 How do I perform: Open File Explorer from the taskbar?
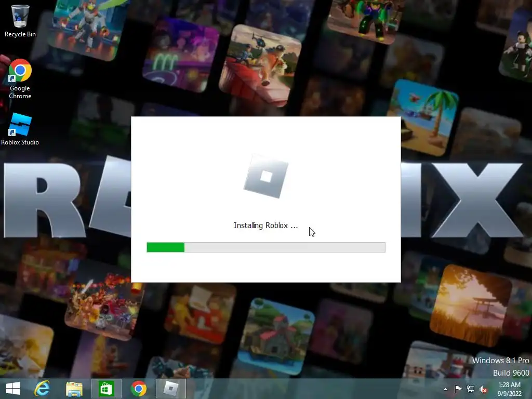[x=74, y=389]
